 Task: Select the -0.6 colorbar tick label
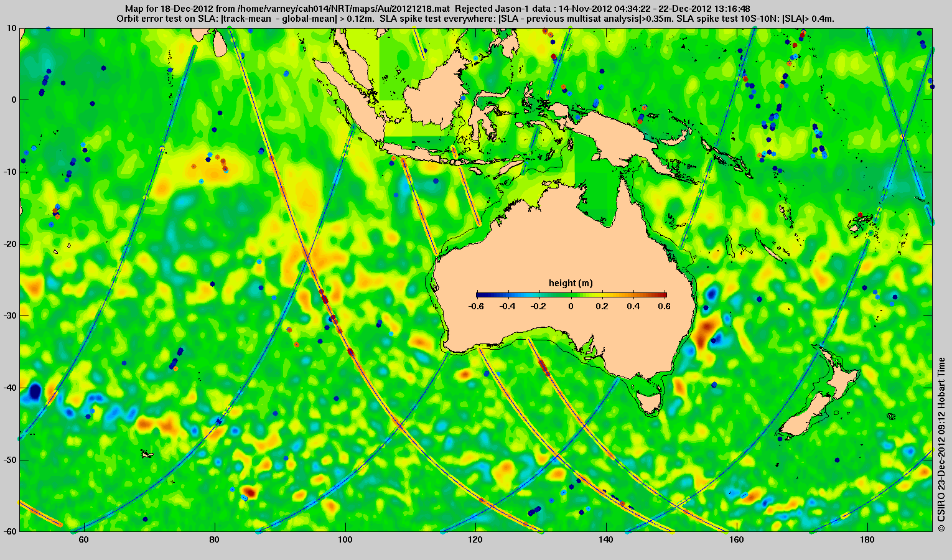(x=476, y=307)
